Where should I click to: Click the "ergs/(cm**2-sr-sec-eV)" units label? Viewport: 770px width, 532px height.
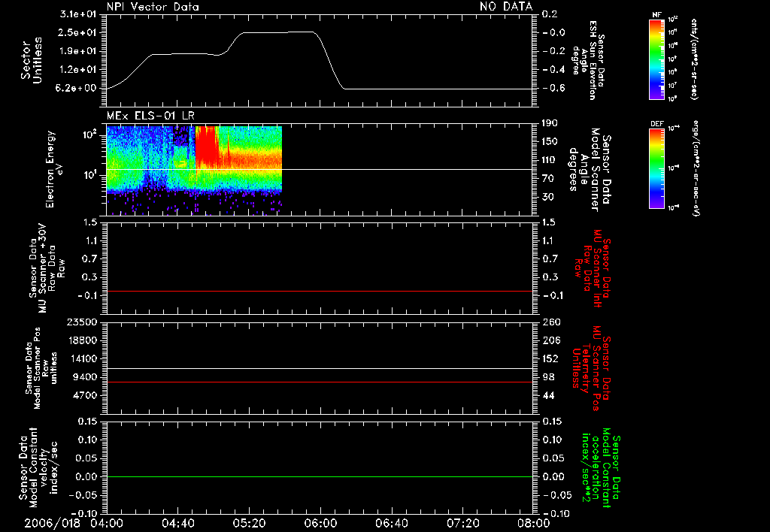pyautogui.click(x=696, y=168)
